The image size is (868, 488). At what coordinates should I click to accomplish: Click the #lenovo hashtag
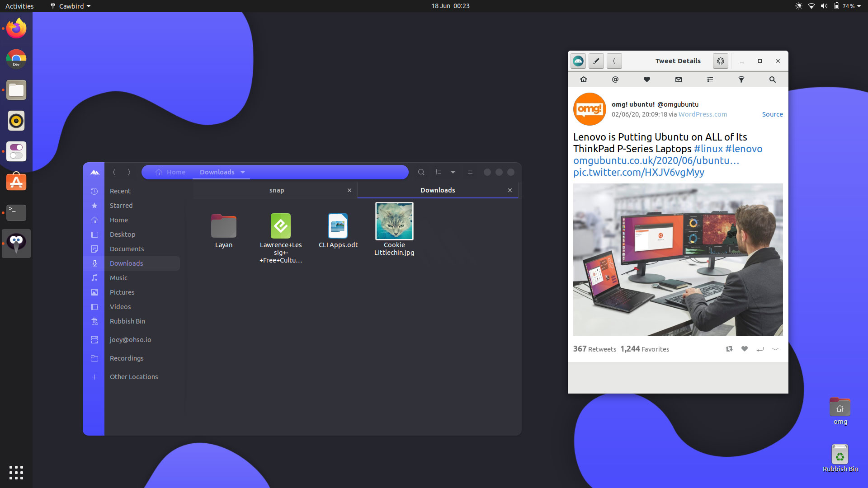click(744, 149)
